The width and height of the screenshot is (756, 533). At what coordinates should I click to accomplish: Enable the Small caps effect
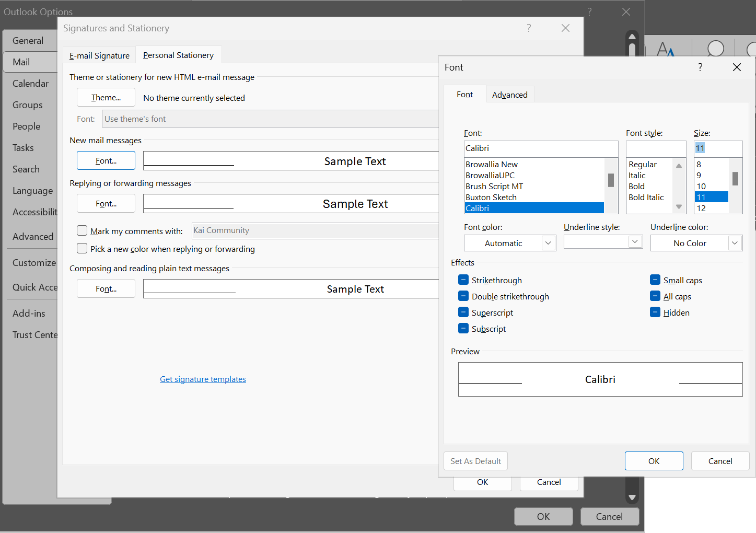click(655, 280)
